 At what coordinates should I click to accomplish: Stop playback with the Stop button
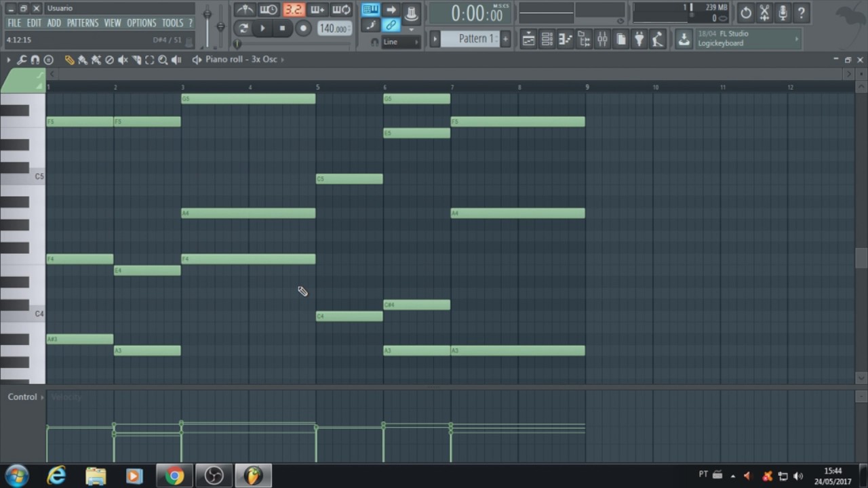(x=283, y=28)
